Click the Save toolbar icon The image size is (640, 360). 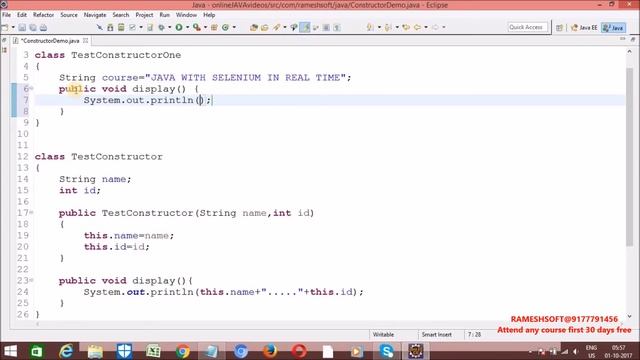pyautogui.click(x=22, y=27)
